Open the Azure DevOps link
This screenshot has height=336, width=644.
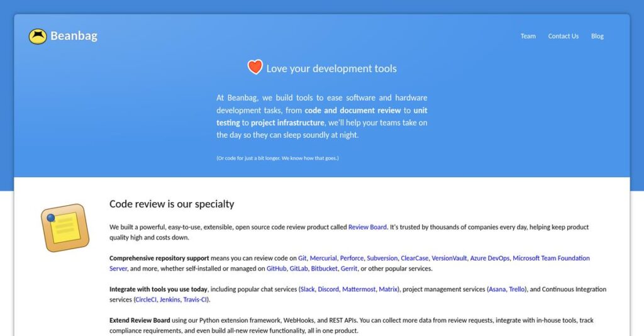pyautogui.click(x=489, y=259)
